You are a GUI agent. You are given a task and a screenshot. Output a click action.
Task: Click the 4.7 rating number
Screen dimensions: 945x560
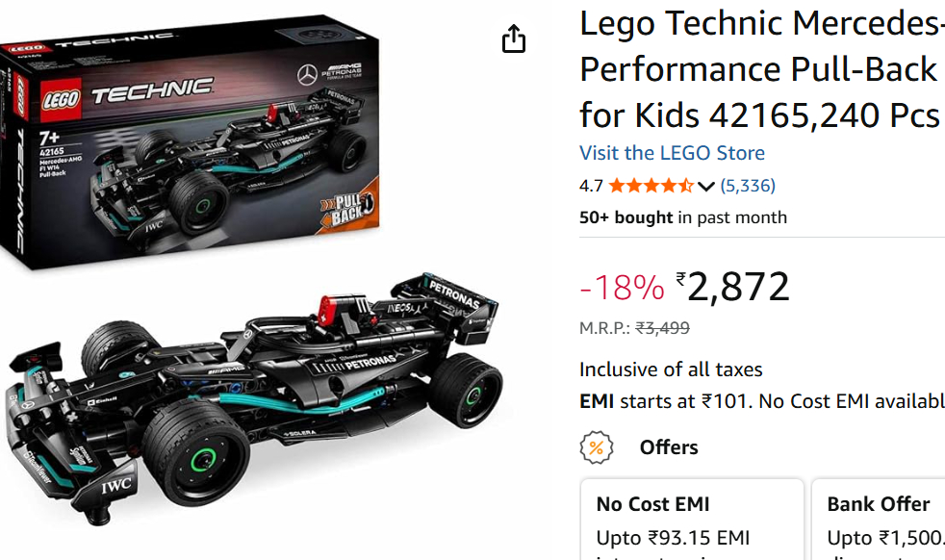591,186
